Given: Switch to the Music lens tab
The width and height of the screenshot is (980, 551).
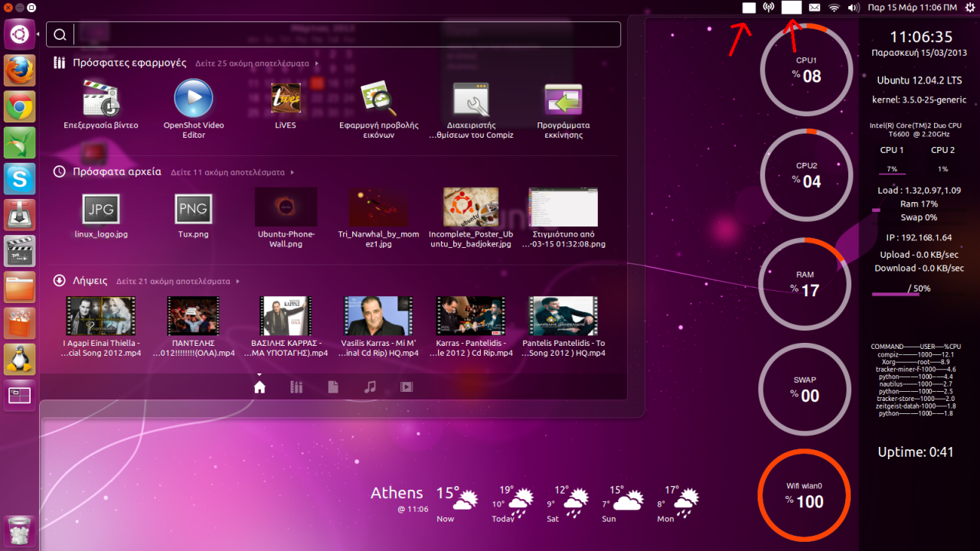Looking at the screenshot, I should 370,387.
